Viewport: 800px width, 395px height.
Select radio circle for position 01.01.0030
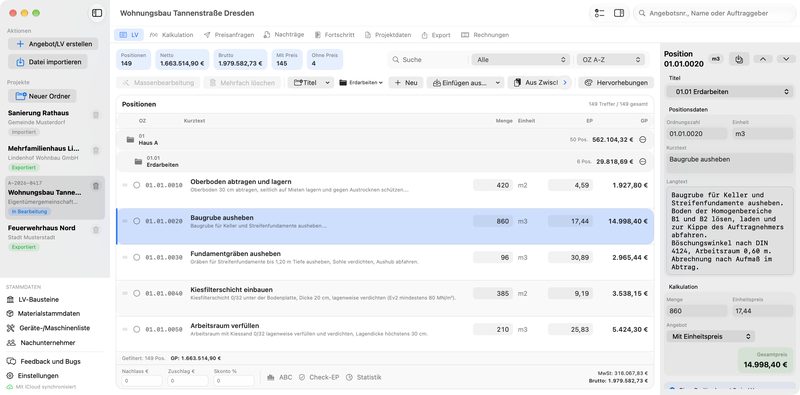(136, 257)
